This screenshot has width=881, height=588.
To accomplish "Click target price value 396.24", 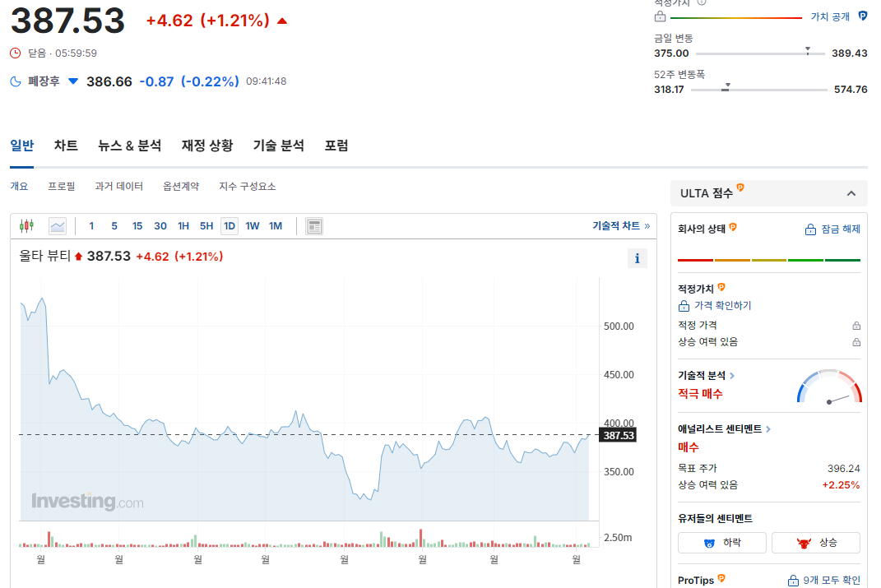I will [843, 469].
